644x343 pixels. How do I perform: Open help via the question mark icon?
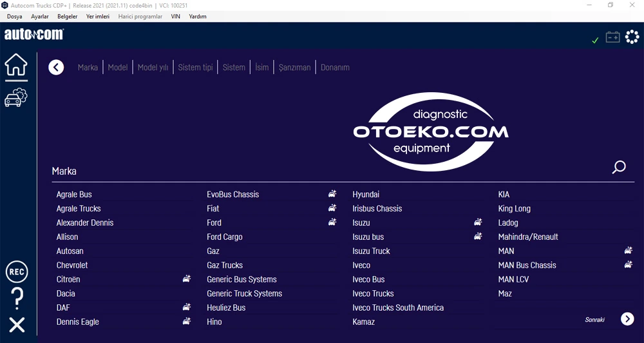(x=17, y=299)
